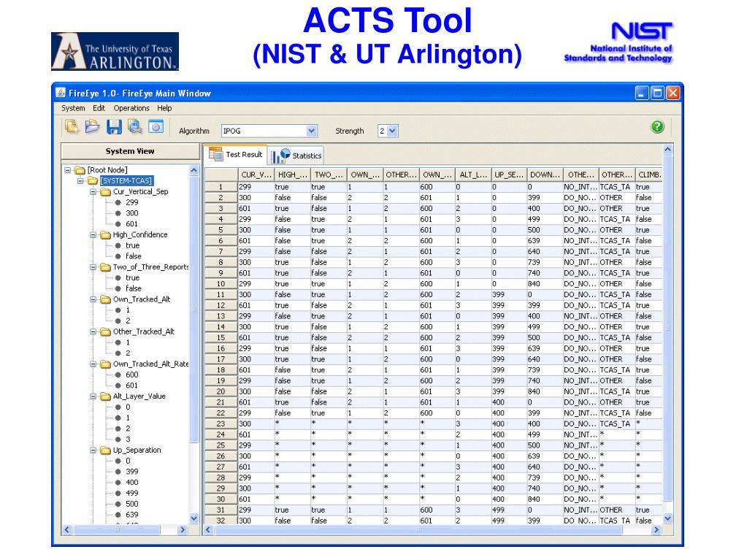Click the folder icon beside High_Confidence
Screen dimensions: 747x560
tap(105, 235)
